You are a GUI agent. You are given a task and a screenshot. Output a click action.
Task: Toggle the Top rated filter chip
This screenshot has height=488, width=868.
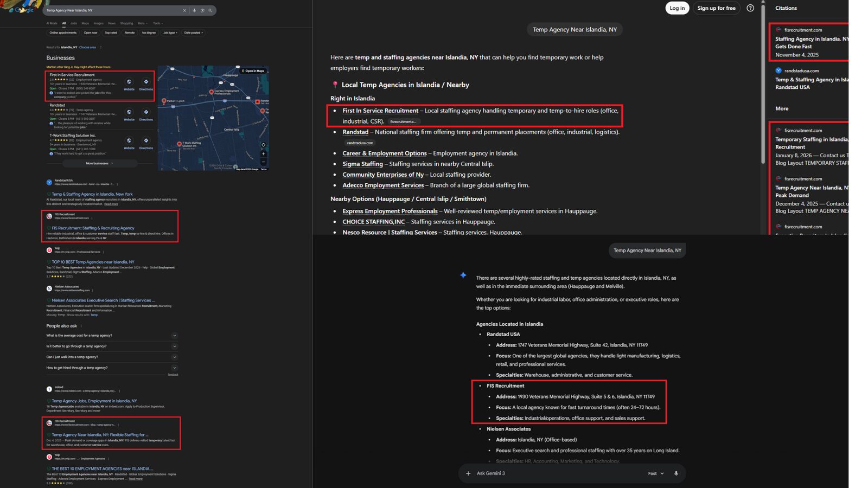tap(111, 33)
